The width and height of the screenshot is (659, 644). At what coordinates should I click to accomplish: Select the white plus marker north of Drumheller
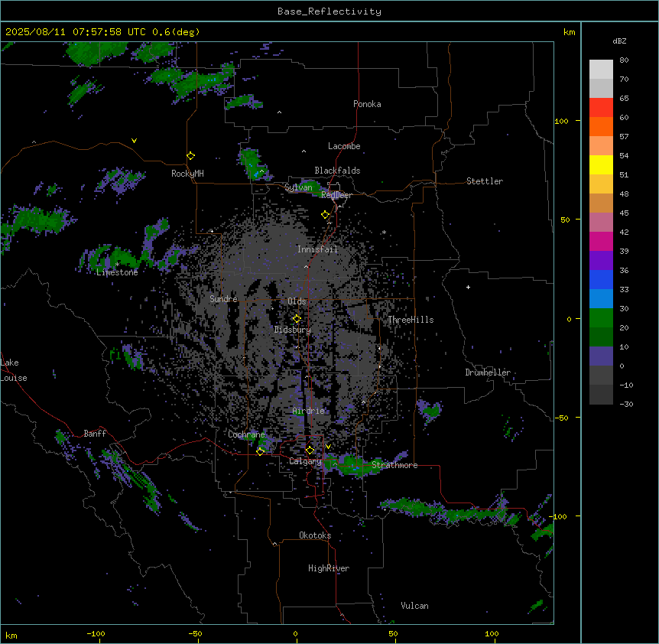click(x=468, y=287)
